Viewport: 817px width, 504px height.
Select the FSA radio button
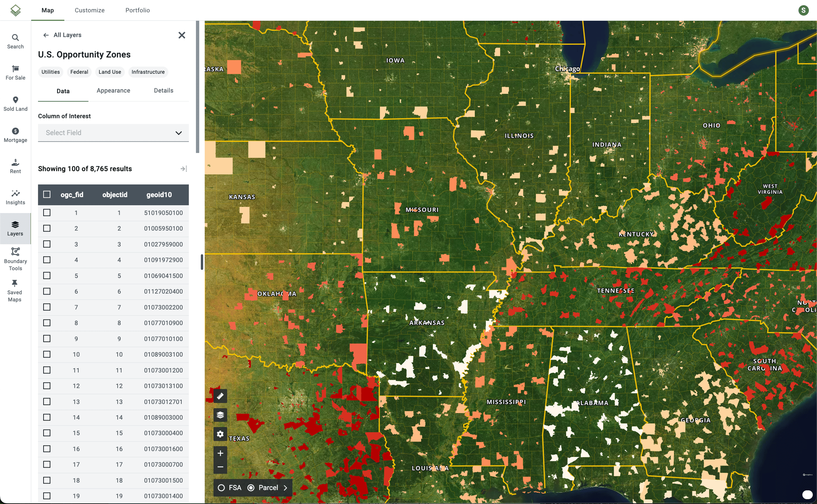click(x=222, y=488)
